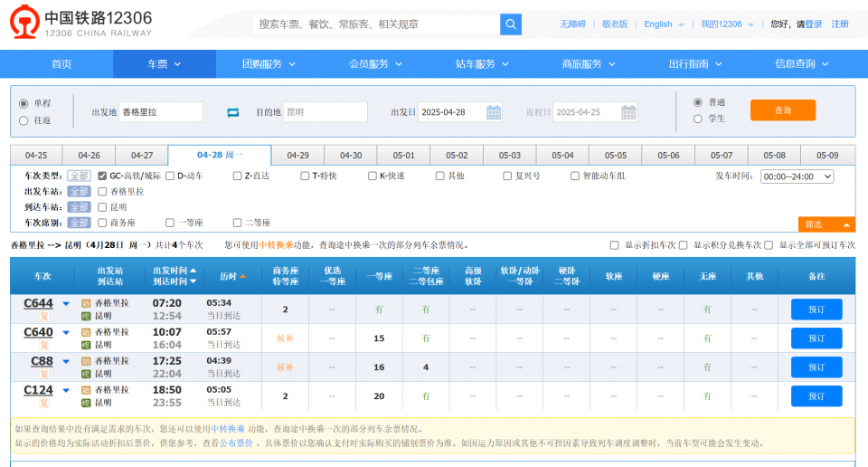
Task: Click 候补 waitlist for C640 business seat
Action: (285, 338)
